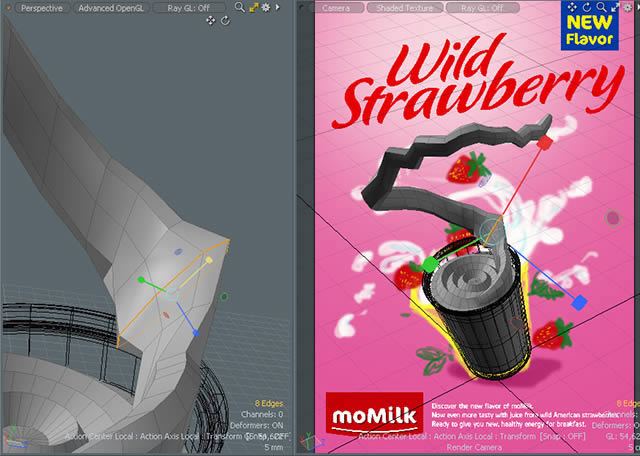Open the Shaded Texture shading dropdown
The width and height of the screenshot is (640, 456).
click(x=404, y=8)
